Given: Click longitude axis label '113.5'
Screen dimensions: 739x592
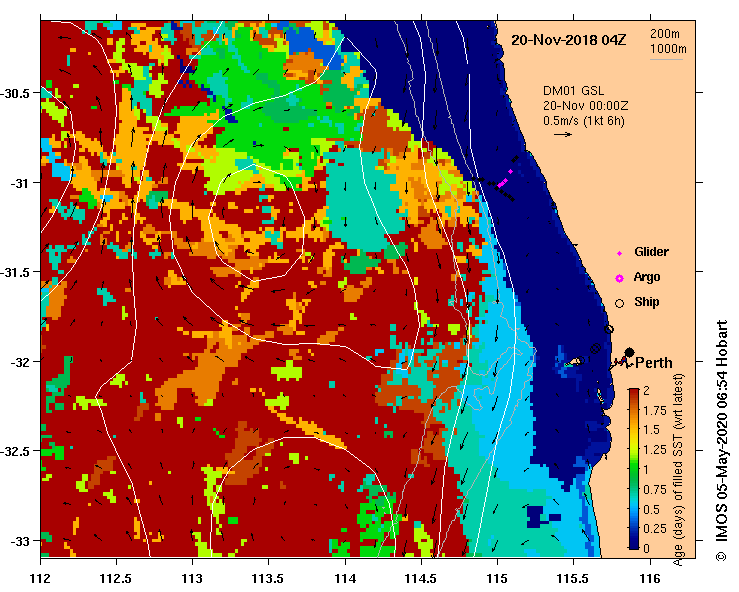Looking at the screenshot, I should point(269,578).
